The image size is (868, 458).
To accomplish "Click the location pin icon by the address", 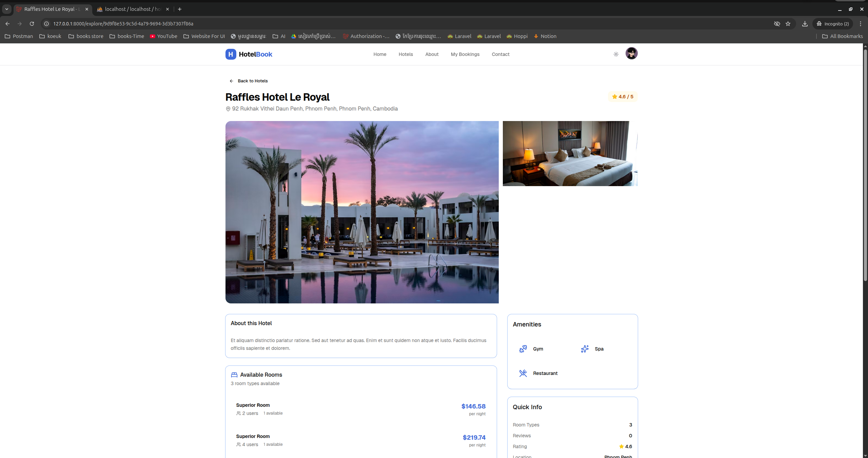I will click(x=228, y=109).
